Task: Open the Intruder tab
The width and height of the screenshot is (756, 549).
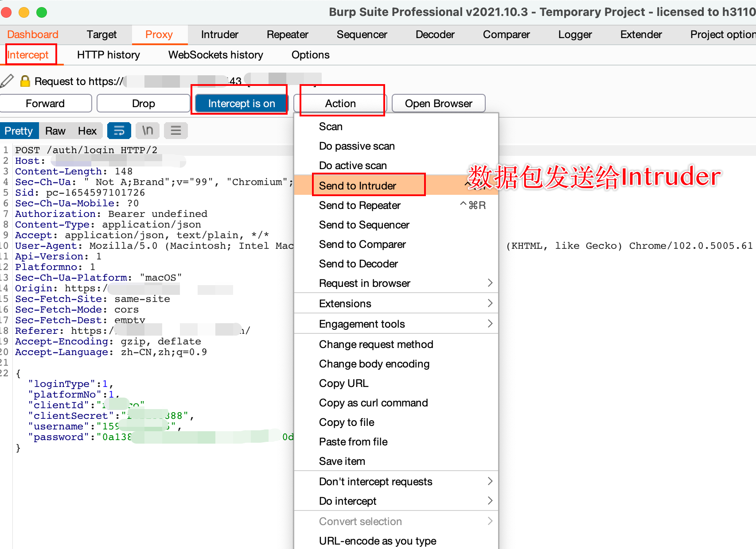Action: coord(220,35)
